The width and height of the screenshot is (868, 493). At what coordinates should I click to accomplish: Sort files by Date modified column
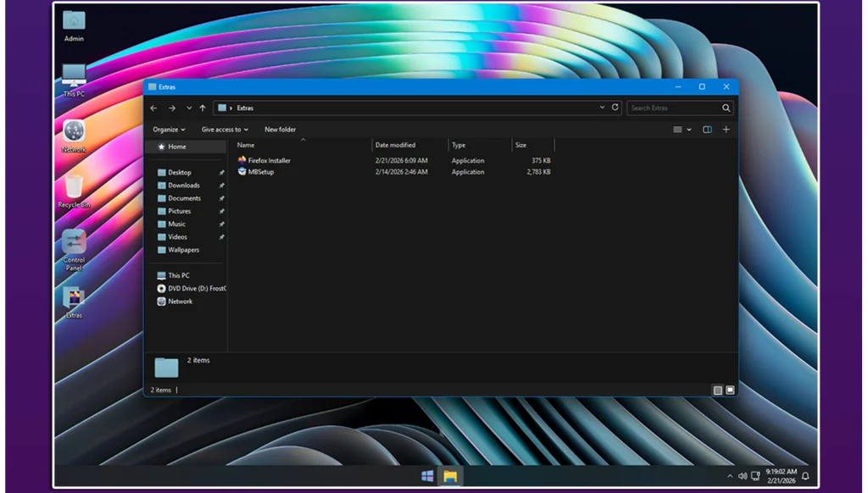point(396,146)
